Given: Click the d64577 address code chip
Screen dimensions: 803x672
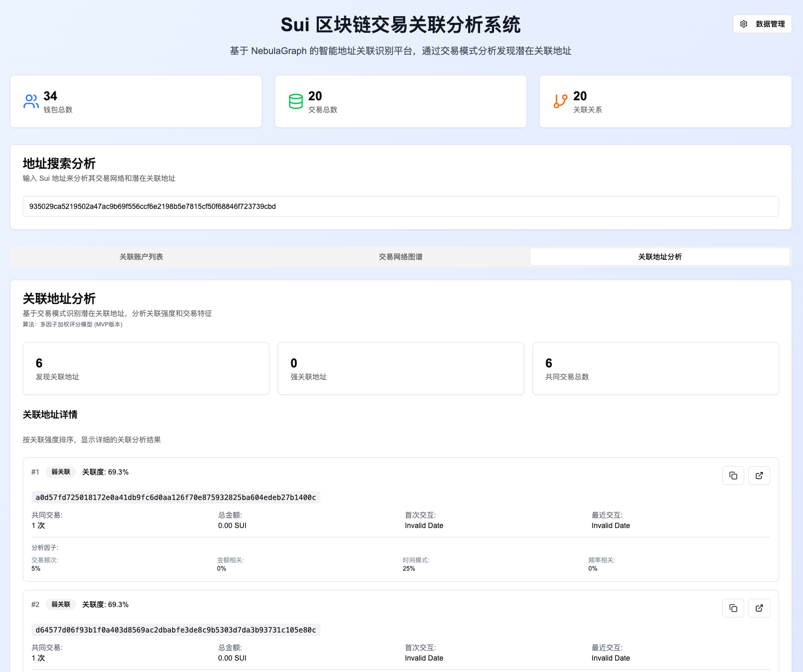Looking at the screenshot, I should tap(176, 629).
